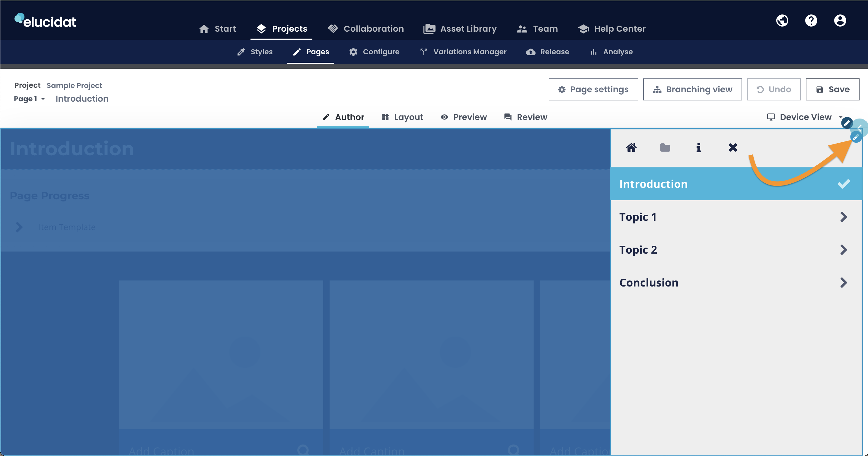The image size is (868, 456).
Task: Open Conclusion in the navigation menu
Action: pos(736,283)
